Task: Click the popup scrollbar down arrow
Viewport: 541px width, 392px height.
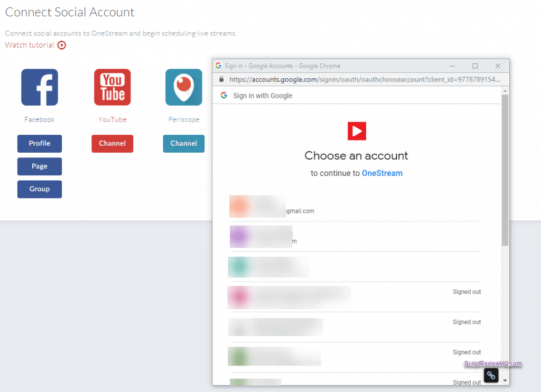Action: point(505,380)
